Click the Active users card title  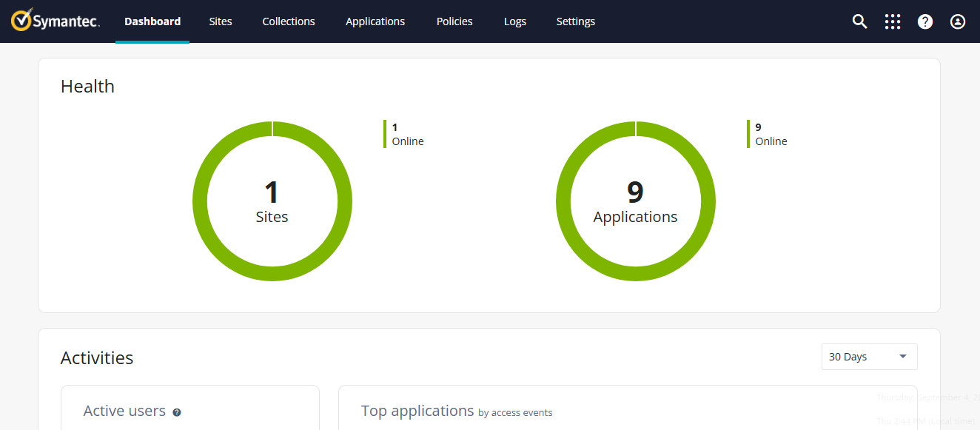coord(124,411)
